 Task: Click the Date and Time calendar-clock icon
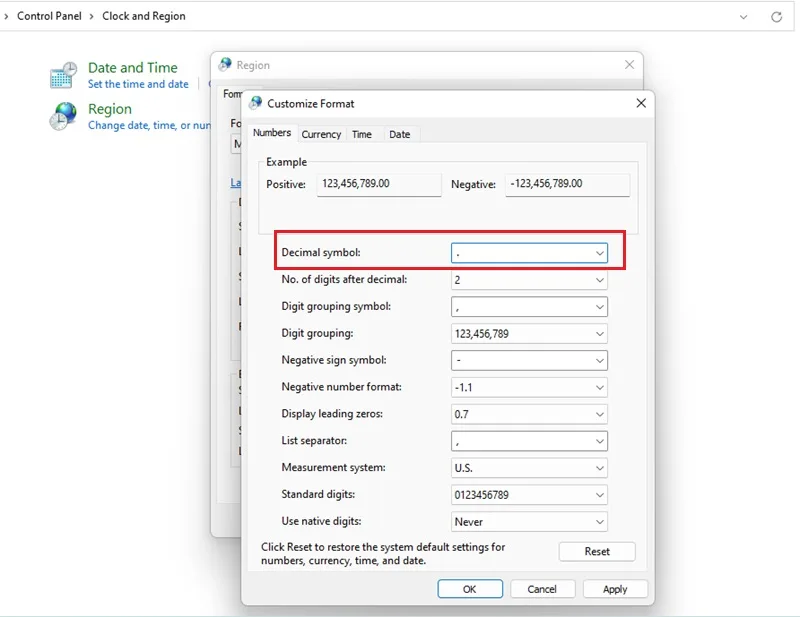click(63, 76)
